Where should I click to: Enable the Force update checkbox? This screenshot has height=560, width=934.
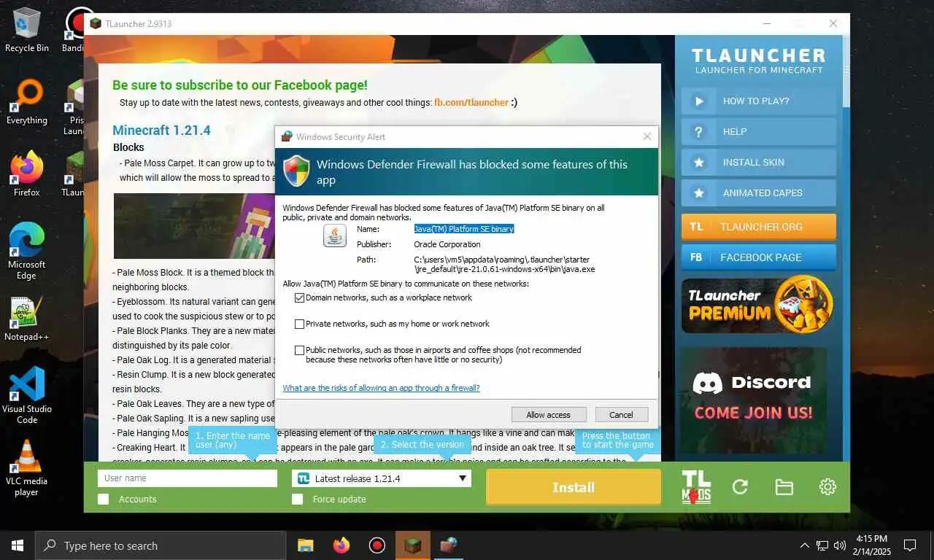click(x=297, y=499)
